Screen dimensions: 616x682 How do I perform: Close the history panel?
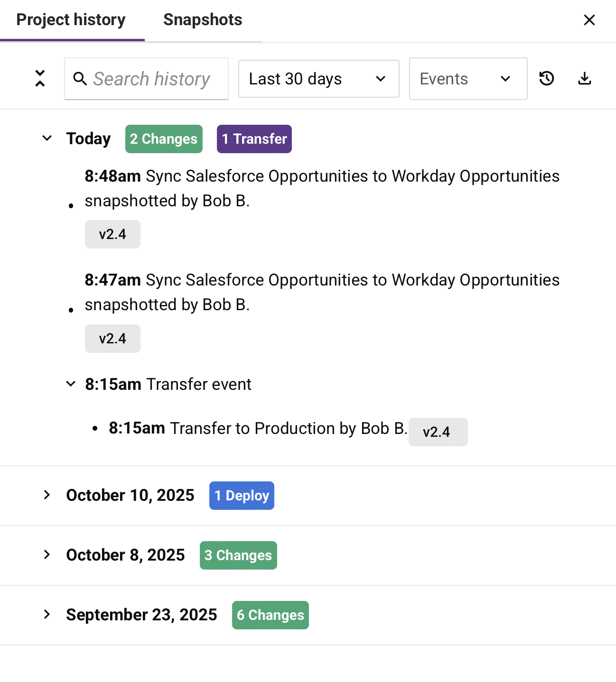pos(589,20)
